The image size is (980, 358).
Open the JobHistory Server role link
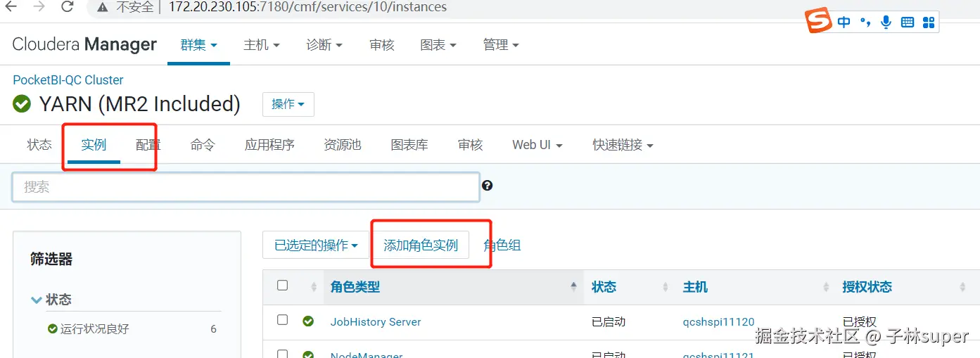[x=376, y=322]
